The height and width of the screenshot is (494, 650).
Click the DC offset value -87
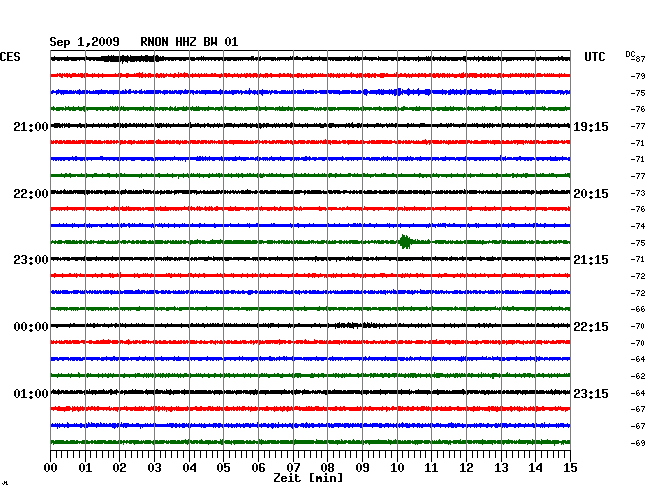pyautogui.click(x=639, y=59)
